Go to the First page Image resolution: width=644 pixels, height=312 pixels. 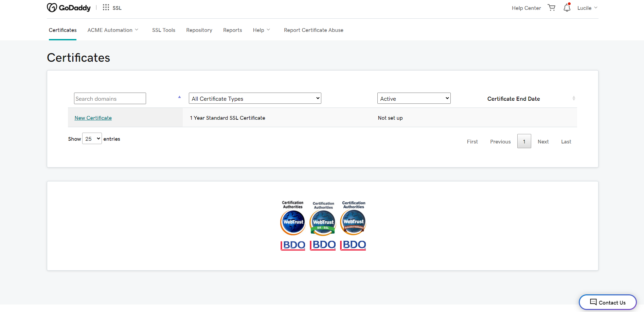(472, 141)
